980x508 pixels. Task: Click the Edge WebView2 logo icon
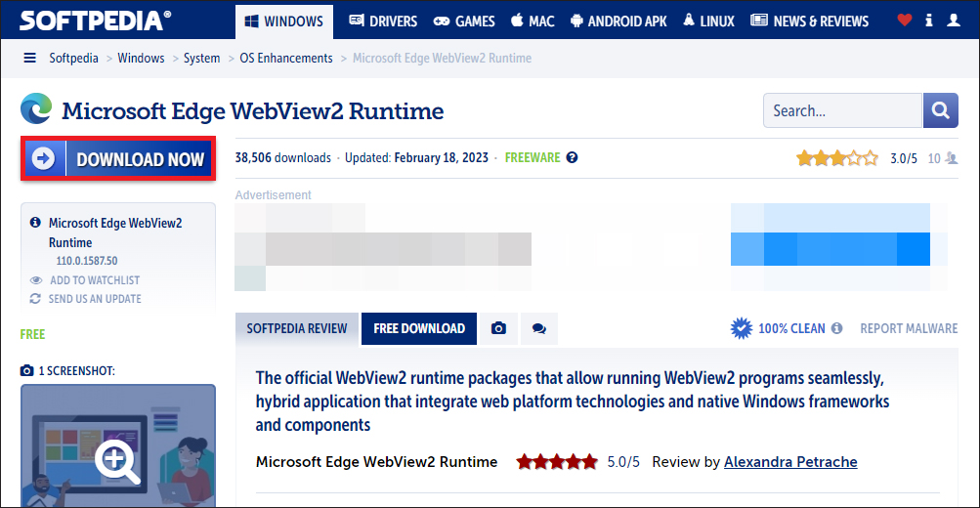[x=36, y=108]
